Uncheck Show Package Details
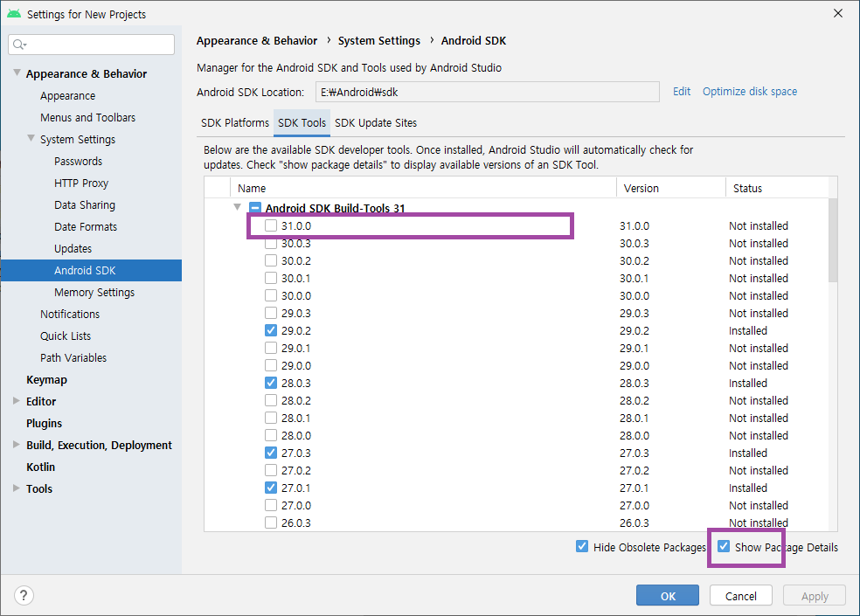 723,547
